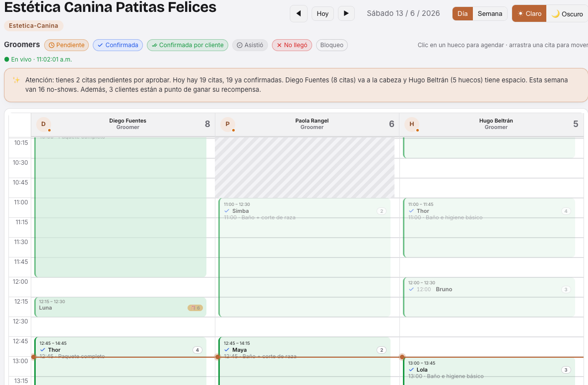Open Hugo's Thor 11:00 – 11:45 appointment
The image size is (588, 385).
(489, 228)
